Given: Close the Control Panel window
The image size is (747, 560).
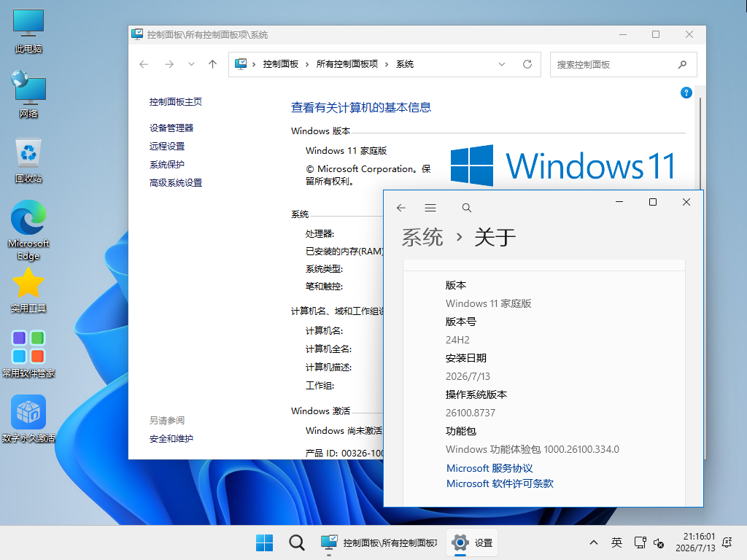Looking at the screenshot, I should (689, 34).
